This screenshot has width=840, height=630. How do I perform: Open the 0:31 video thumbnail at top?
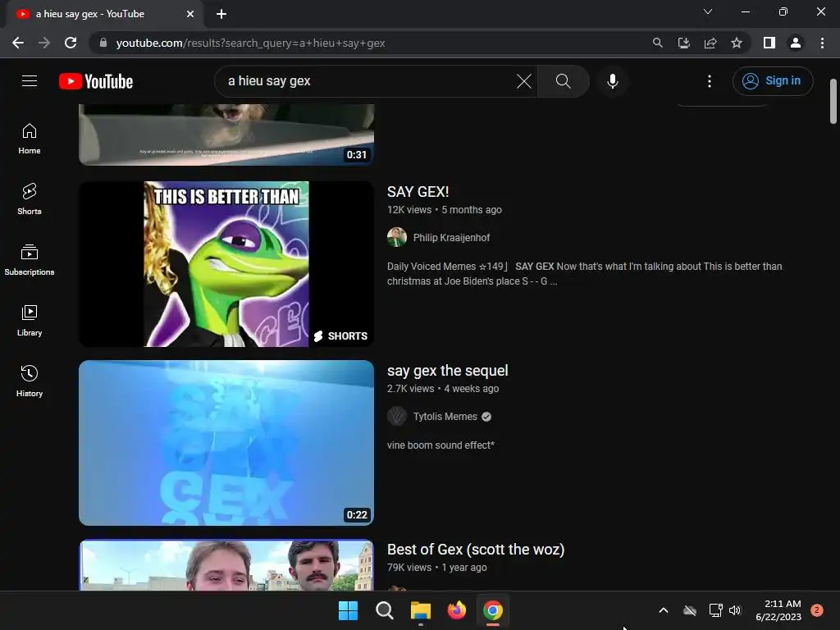tap(226, 135)
